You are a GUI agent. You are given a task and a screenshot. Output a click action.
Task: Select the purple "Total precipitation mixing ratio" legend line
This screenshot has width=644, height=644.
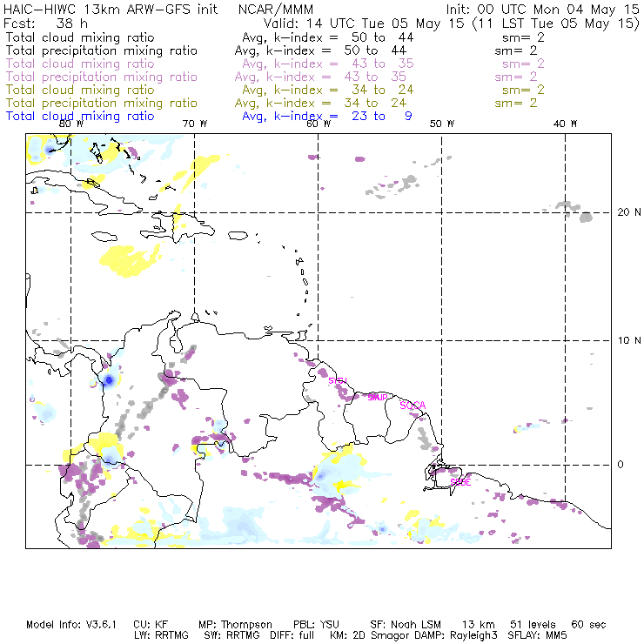[102, 77]
